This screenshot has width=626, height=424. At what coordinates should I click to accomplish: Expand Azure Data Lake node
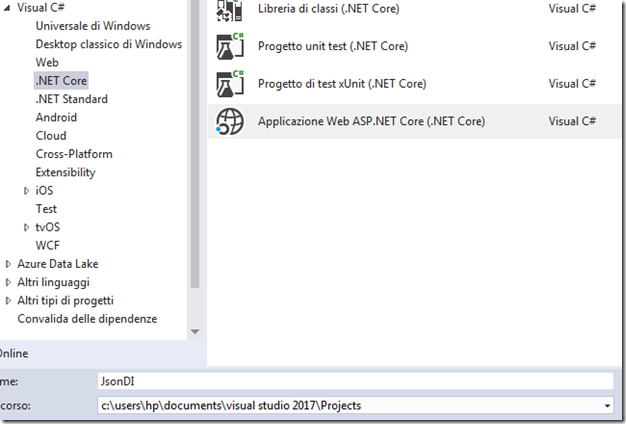pos(8,264)
